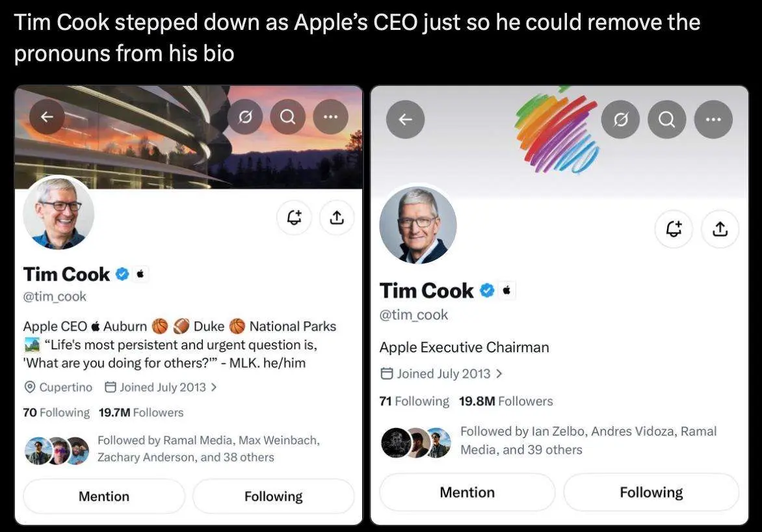This screenshot has width=762, height=532.
Task: Toggle notification bell on Executive Chairman profile
Action: click(674, 228)
